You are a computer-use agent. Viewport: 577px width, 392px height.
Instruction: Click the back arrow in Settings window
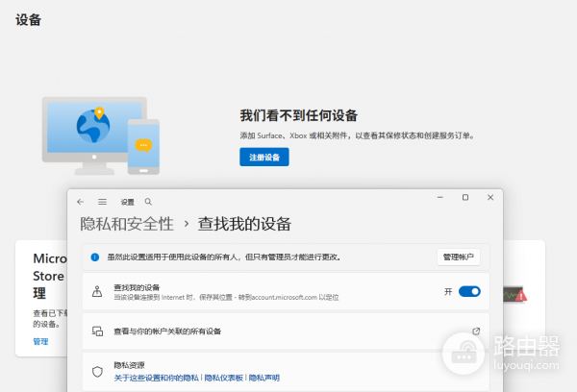[80, 202]
